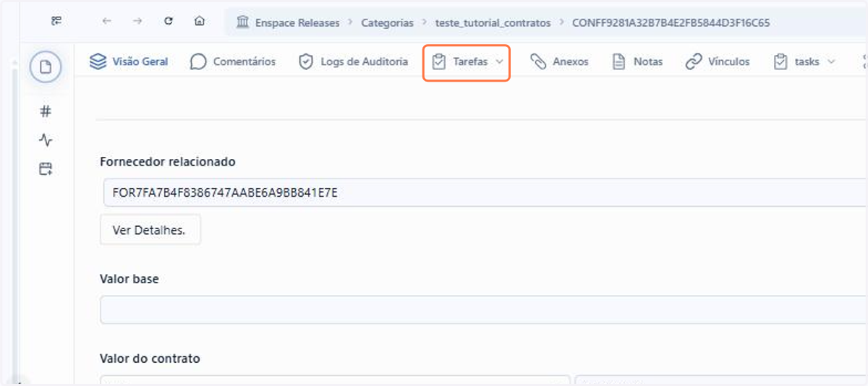The height and width of the screenshot is (386, 868).
Task: Click the Vínculos link icon
Action: (694, 61)
